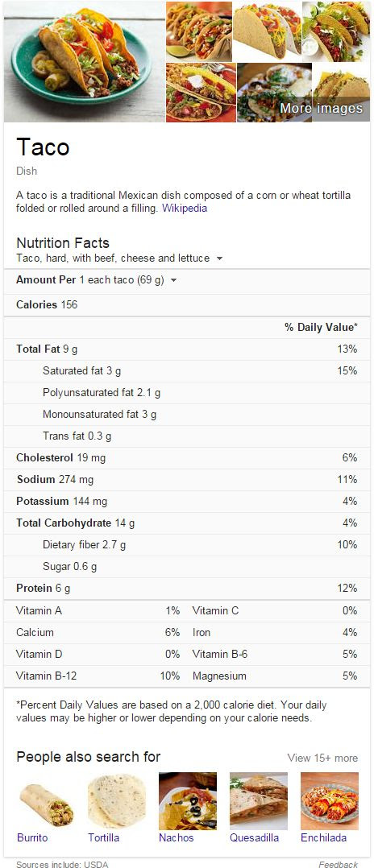Viewport: 374px width, 868px height.
Task: Click the Quesadilla thumbnail image
Action: 259,802
